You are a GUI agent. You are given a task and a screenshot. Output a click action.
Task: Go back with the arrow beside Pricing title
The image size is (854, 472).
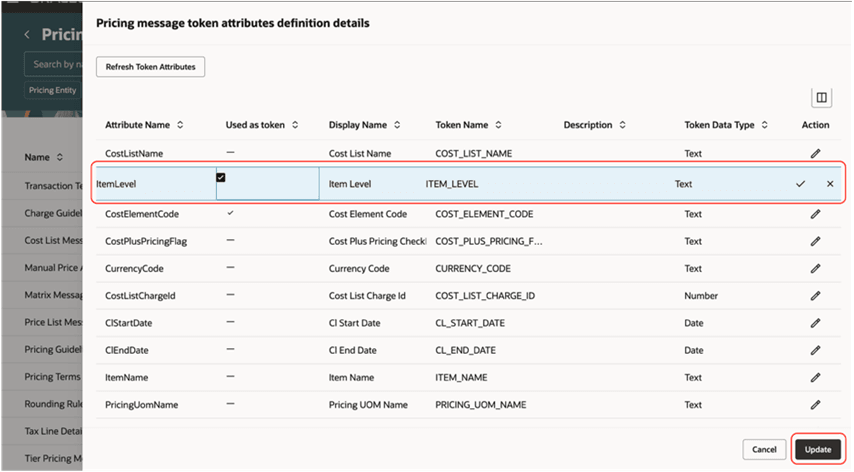pos(27,35)
